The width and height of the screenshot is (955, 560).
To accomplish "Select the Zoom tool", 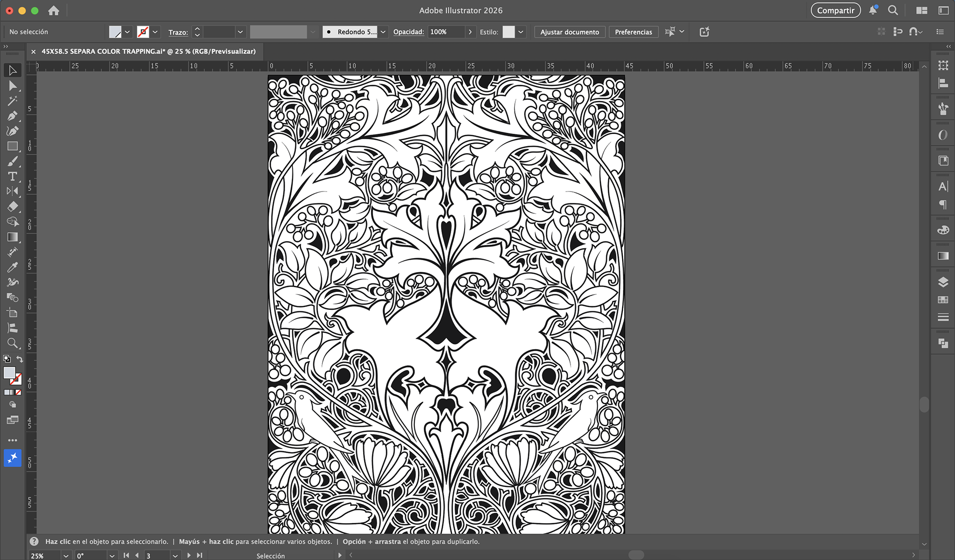I will pos(12,343).
